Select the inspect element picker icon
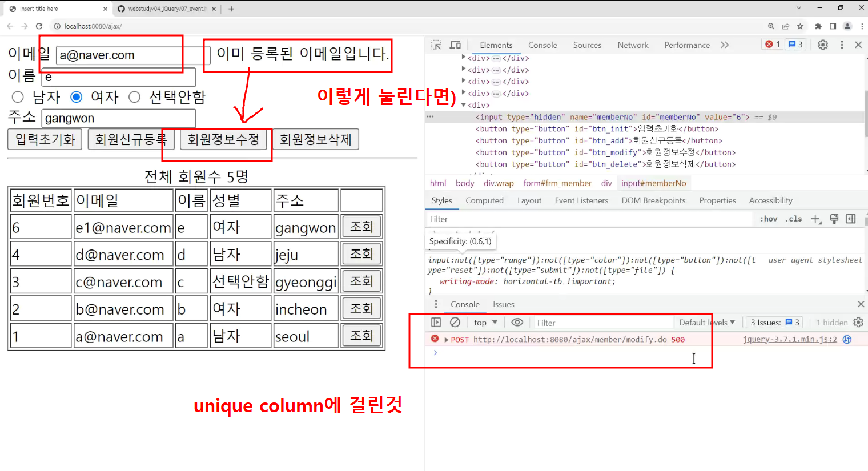Viewport: 868px width, 471px height. tap(436, 45)
